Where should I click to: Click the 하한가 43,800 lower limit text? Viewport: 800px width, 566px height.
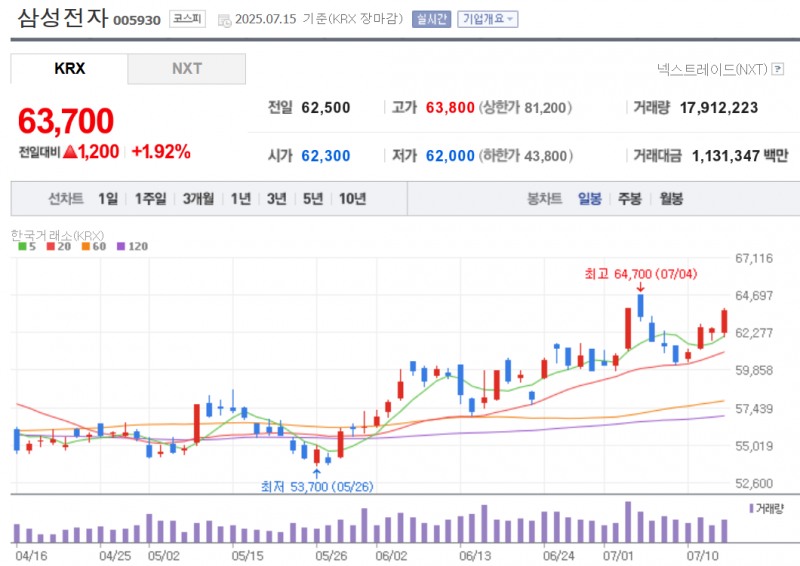point(526,156)
